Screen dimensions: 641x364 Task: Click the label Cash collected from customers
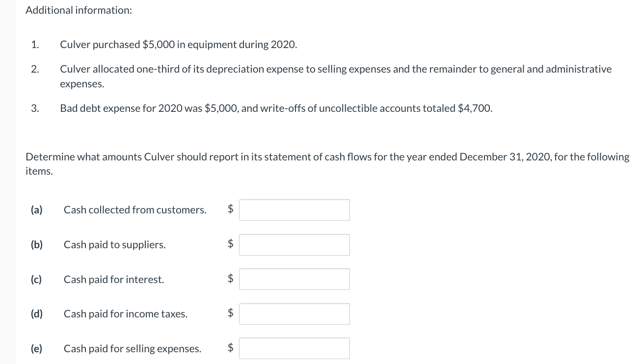tap(134, 209)
